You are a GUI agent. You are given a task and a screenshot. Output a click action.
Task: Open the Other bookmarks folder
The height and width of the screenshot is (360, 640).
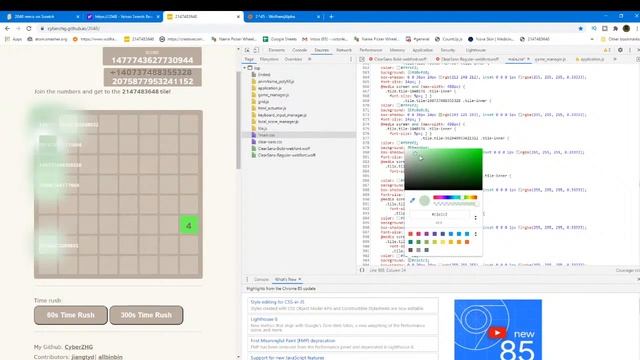[x=620, y=39]
